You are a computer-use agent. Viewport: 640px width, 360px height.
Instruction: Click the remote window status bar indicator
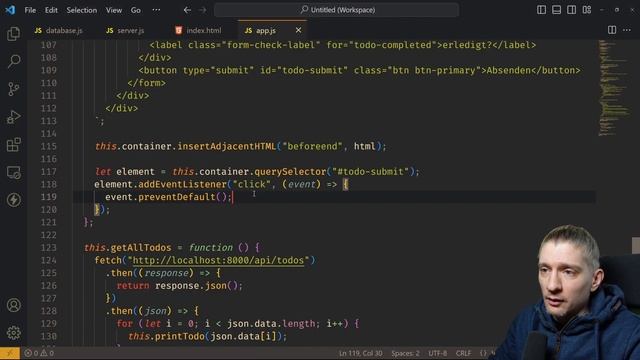pyautogui.click(x=10, y=353)
